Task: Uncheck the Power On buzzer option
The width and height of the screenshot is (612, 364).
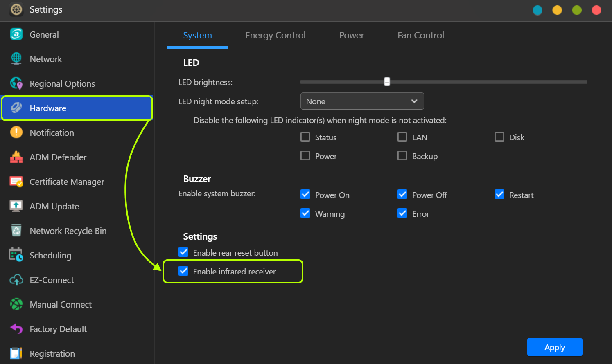Action: tap(305, 195)
